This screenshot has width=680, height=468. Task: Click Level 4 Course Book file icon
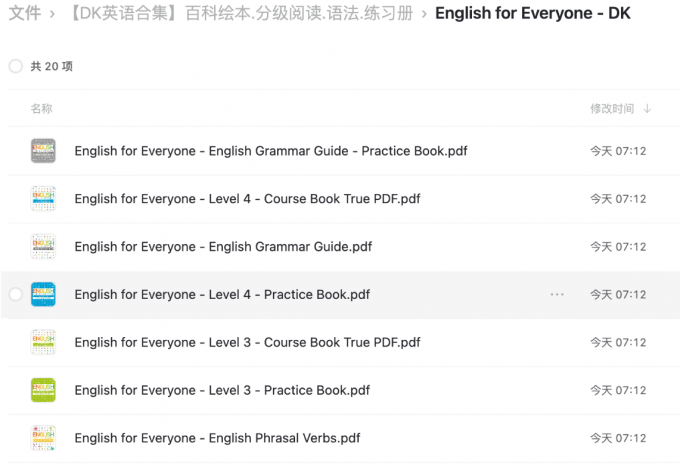coord(43,199)
